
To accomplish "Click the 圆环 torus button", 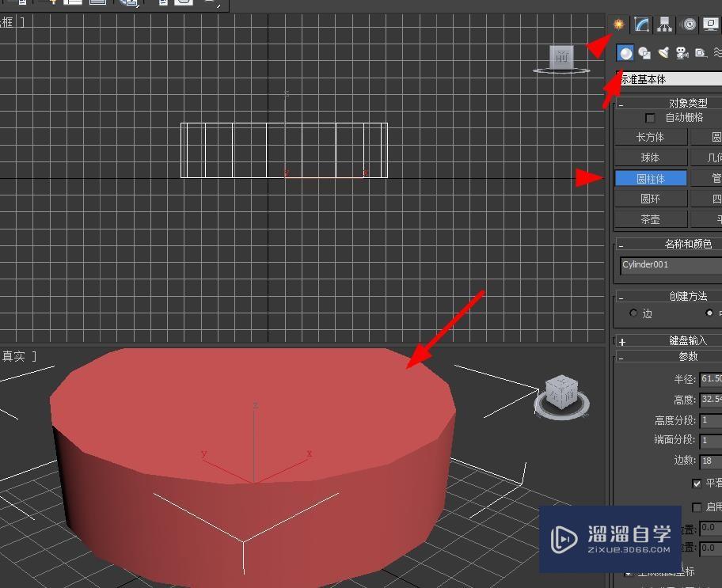I will click(650, 199).
